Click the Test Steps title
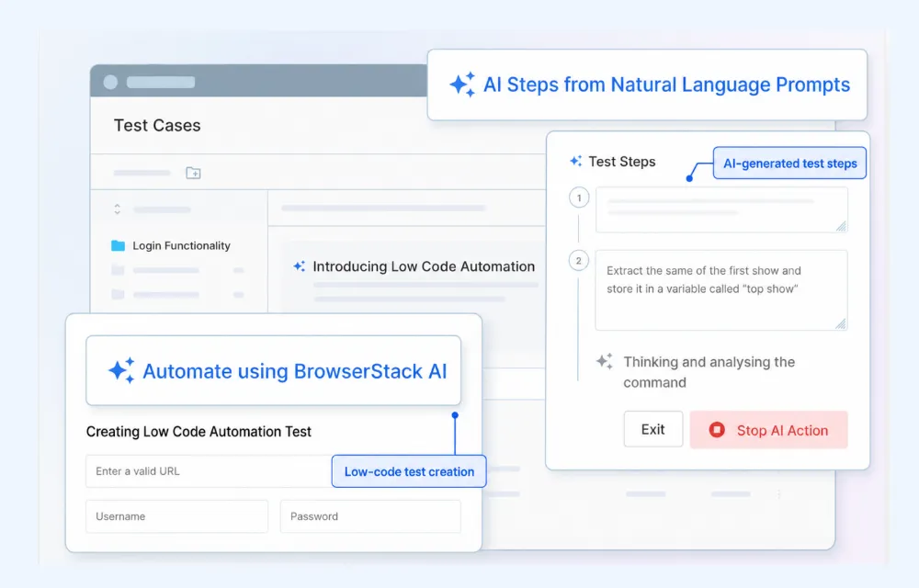 pyautogui.click(x=622, y=162)
